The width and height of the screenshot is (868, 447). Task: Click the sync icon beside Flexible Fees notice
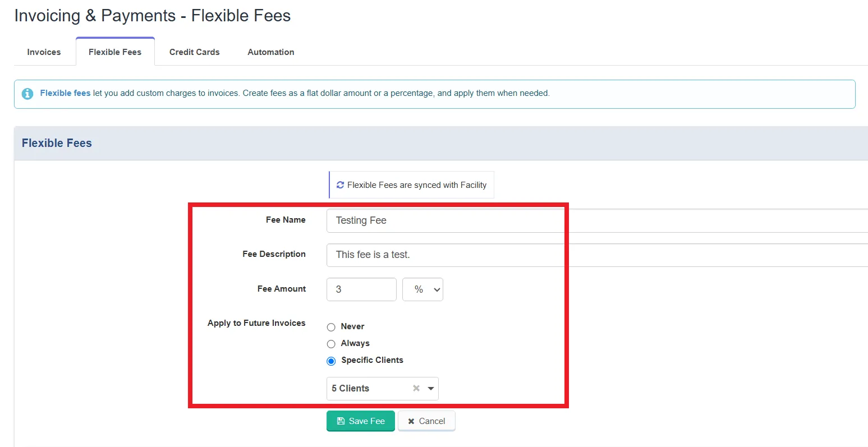coord(340,185)
